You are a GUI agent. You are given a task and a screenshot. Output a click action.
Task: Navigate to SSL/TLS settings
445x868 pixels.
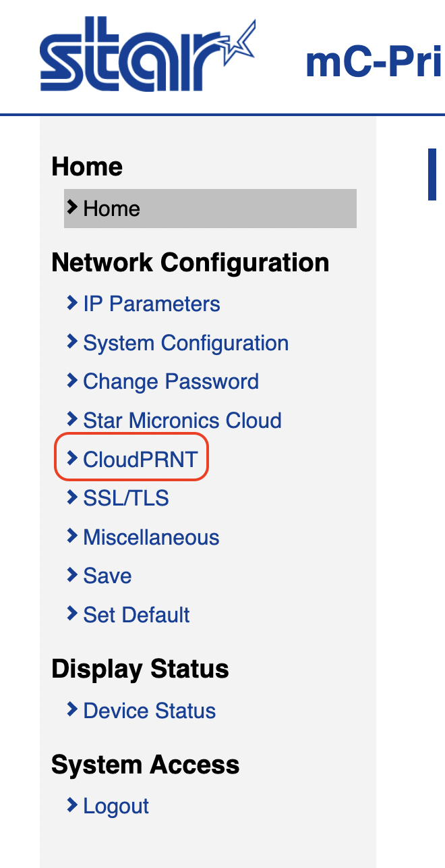click(x=125, y=499)
